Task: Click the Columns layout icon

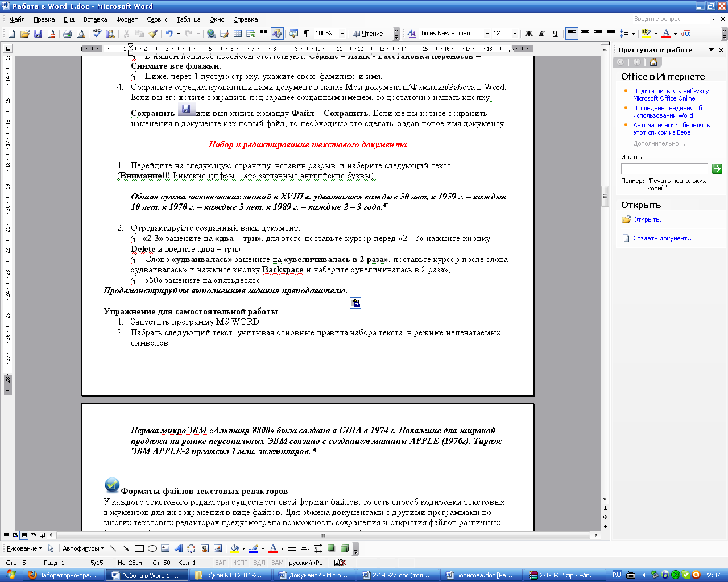Action: (264, 34)
